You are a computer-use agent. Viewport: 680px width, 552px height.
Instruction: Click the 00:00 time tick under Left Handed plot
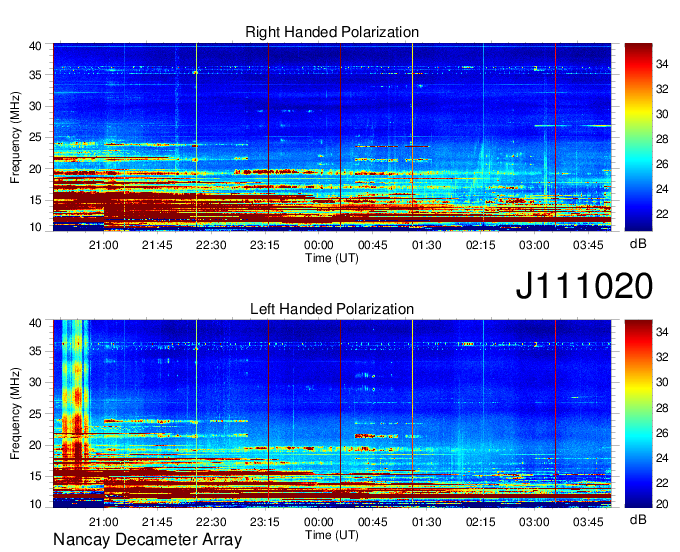tap(319, 522)
